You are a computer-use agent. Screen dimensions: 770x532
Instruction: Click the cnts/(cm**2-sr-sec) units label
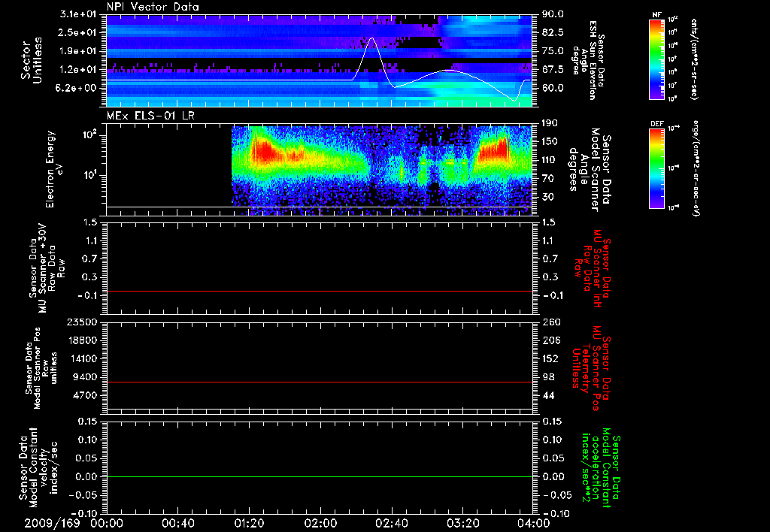[694, 59]
